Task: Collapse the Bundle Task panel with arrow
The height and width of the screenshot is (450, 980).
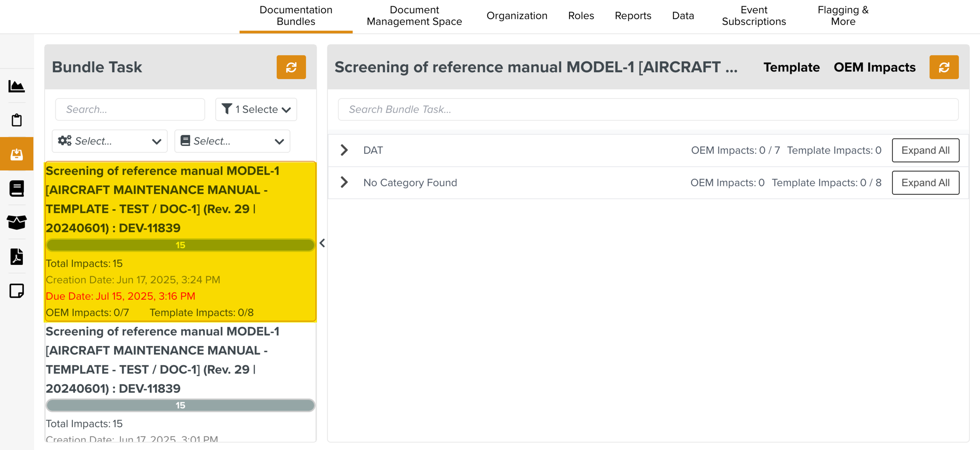Action: pos(322,243)
